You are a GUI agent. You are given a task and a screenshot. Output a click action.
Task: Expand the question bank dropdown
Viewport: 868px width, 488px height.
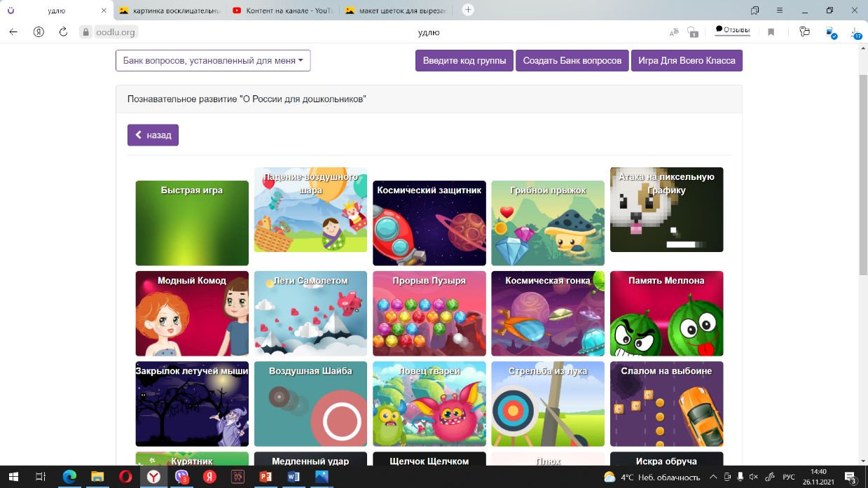tap(213, 61)
